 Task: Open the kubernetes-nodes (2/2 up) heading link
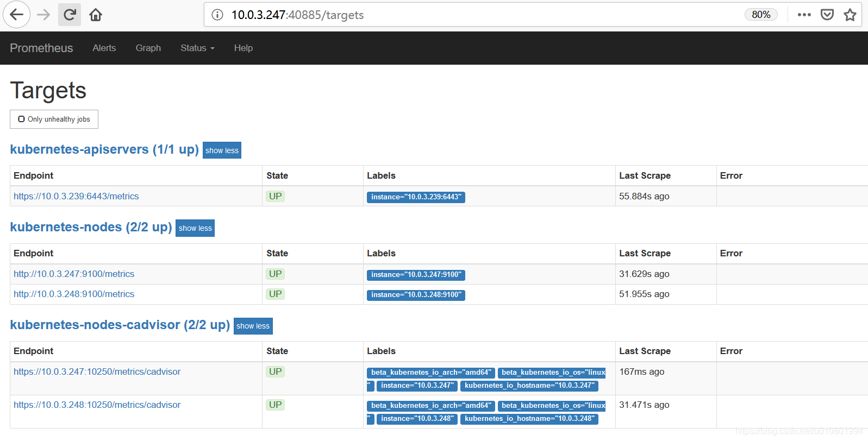tap(91, 227)
